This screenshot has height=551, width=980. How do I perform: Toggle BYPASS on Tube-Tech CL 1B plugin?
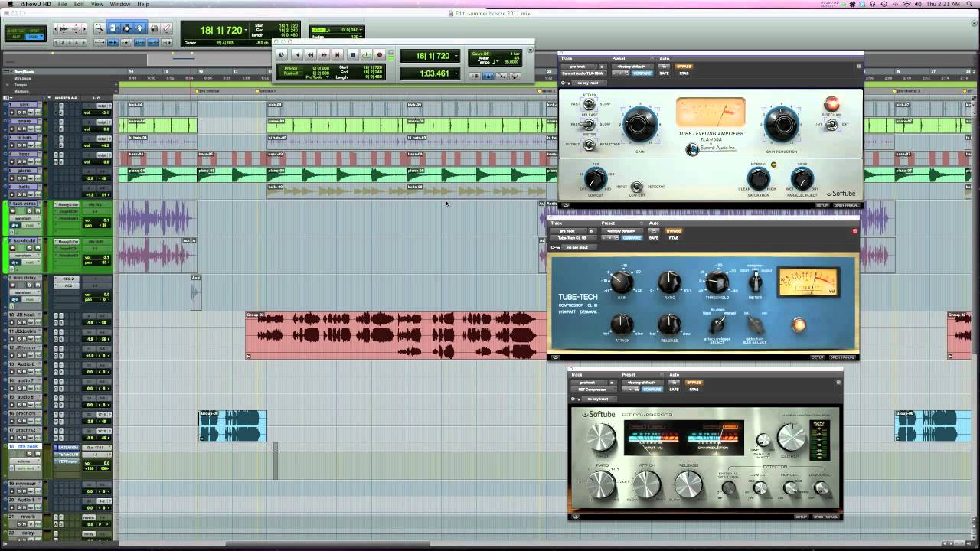point(674,230)
